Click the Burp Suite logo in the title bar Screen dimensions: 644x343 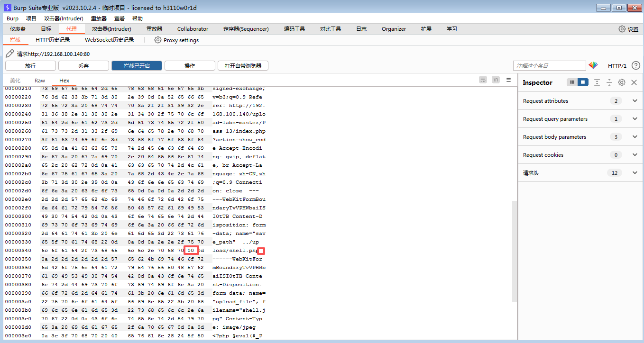7,8
